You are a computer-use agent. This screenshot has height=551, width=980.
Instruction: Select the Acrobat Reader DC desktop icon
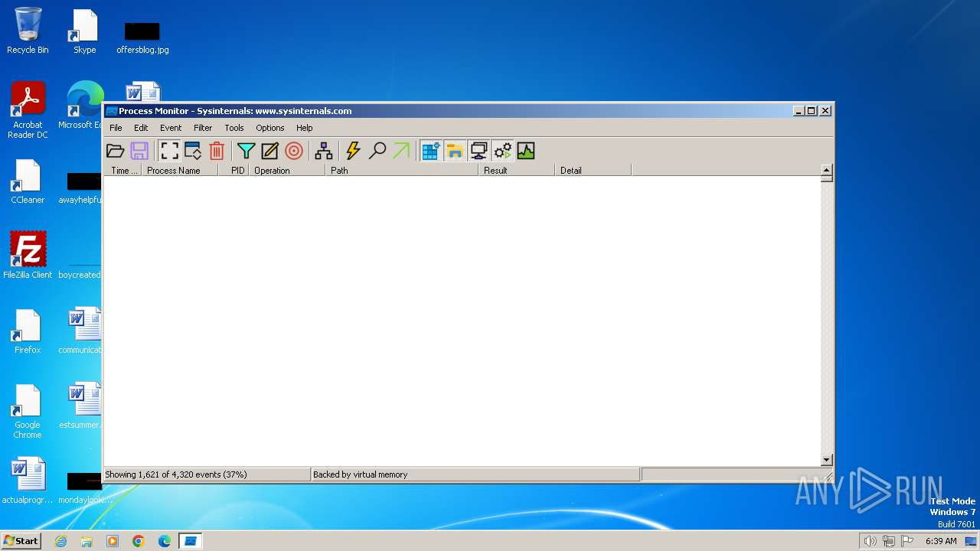[x=28, y=110]
